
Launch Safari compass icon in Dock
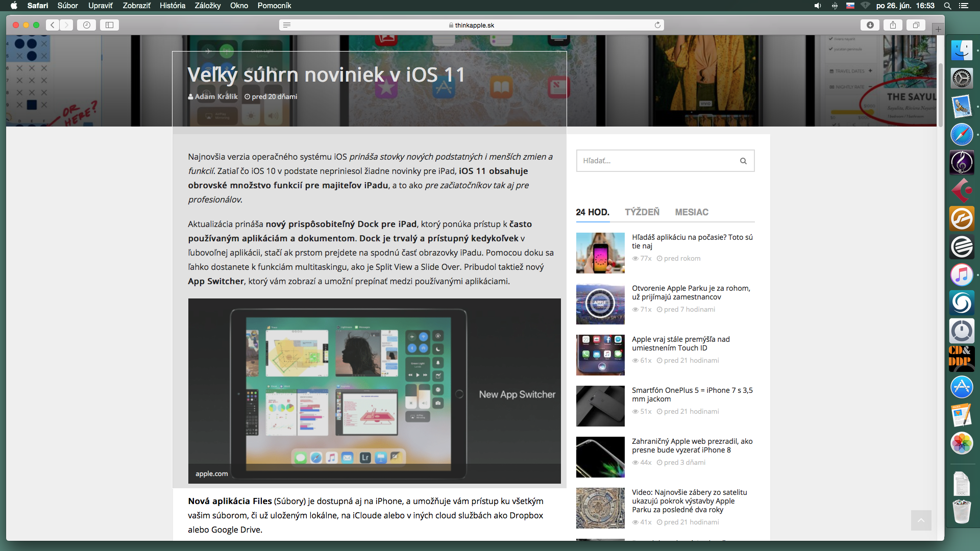(x=962, y=135)
